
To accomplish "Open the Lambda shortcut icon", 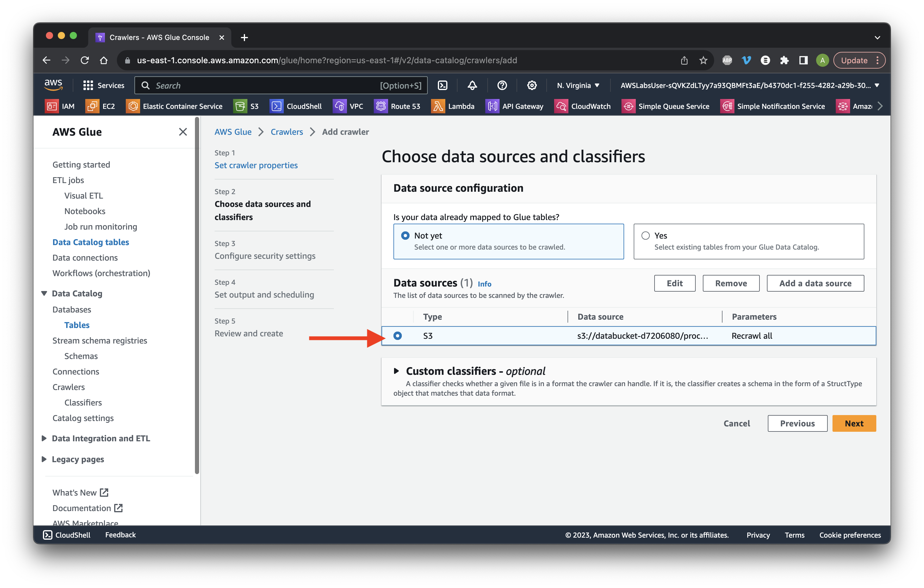I will pyautogui.click(x=438, y=106).
